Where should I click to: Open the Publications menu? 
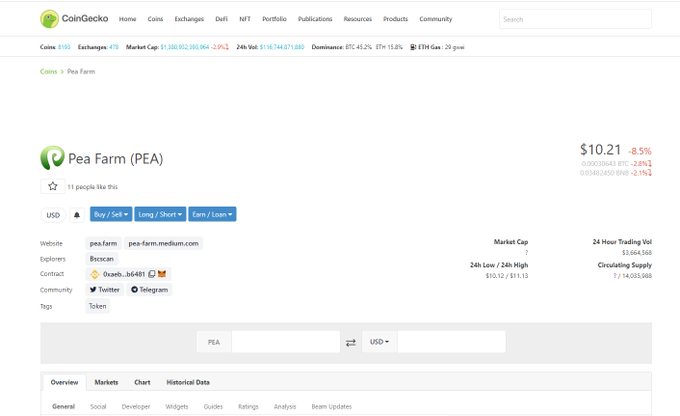coord(315,19)
